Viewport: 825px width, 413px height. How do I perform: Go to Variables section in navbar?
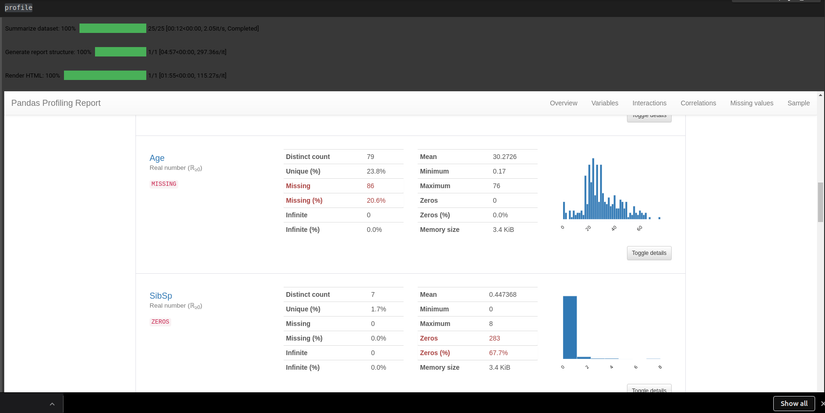[605, 103]
